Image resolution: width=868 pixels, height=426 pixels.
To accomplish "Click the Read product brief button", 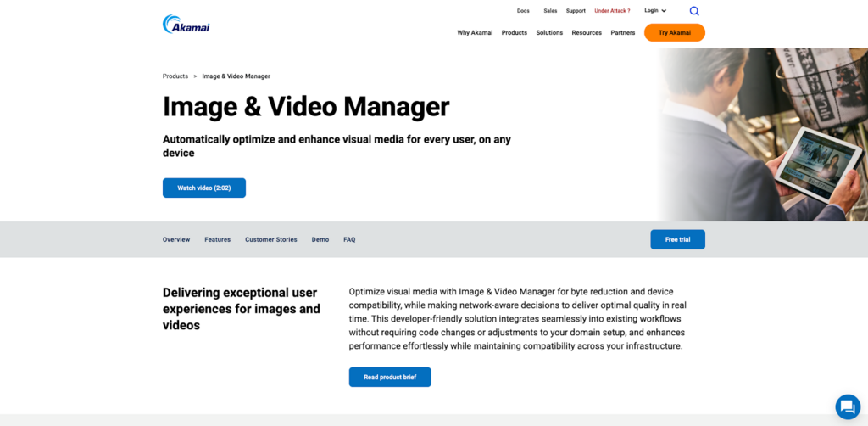I will pos(390,377).
